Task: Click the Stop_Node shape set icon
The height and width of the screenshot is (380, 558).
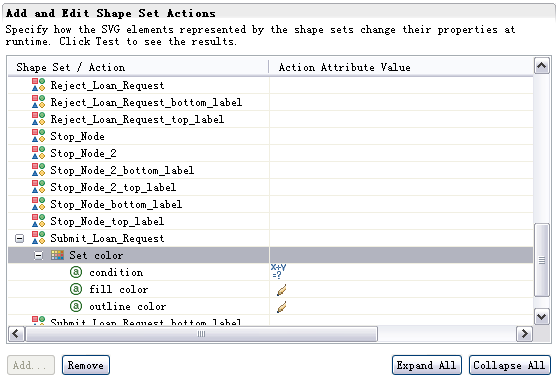Action: (38, 136)
